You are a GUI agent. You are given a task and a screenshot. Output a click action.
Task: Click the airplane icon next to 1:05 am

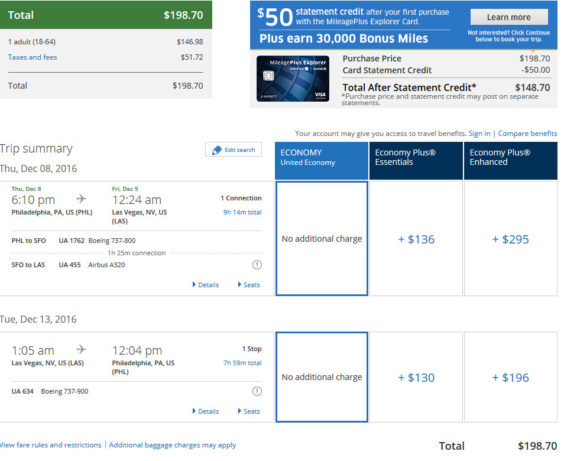pyautogui.click(x=81, y=349)
